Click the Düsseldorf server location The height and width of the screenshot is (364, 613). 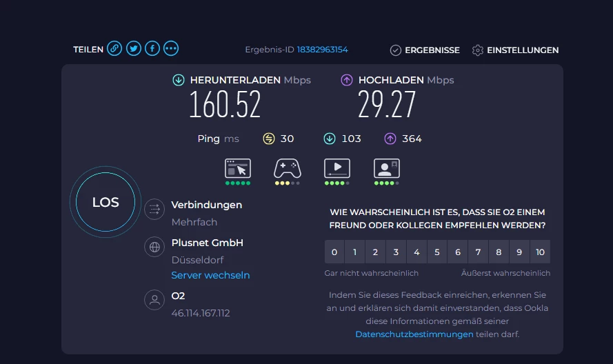click(x=197, y=260)
